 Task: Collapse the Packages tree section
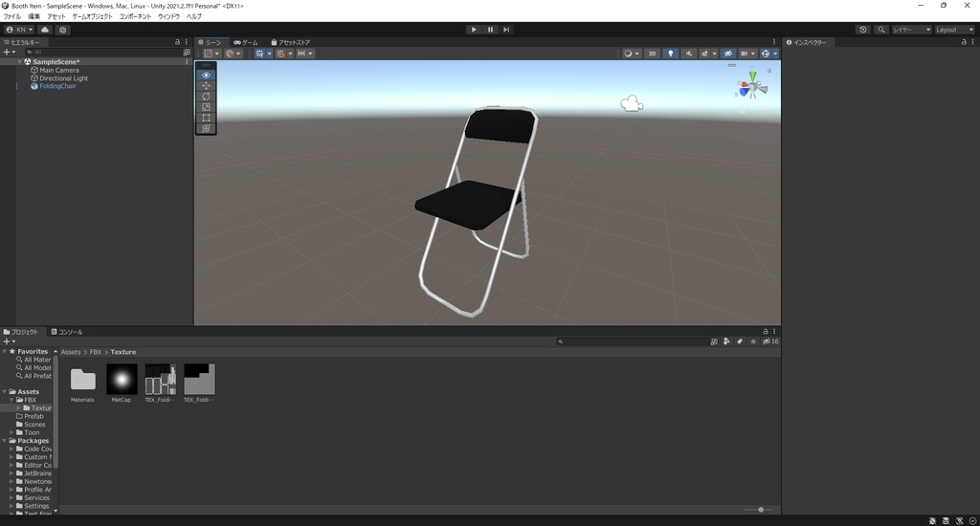[5, 441]
